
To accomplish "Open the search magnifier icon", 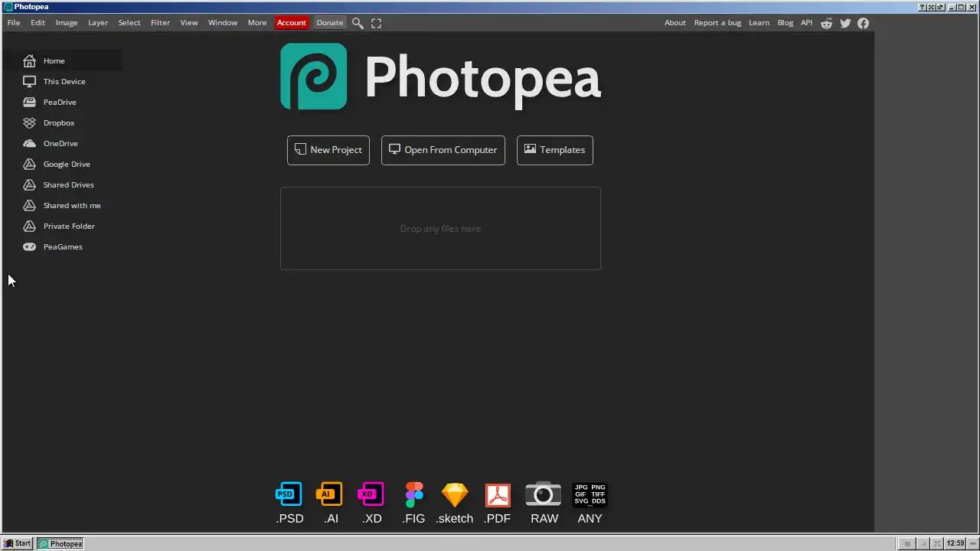I will point(358,23).
